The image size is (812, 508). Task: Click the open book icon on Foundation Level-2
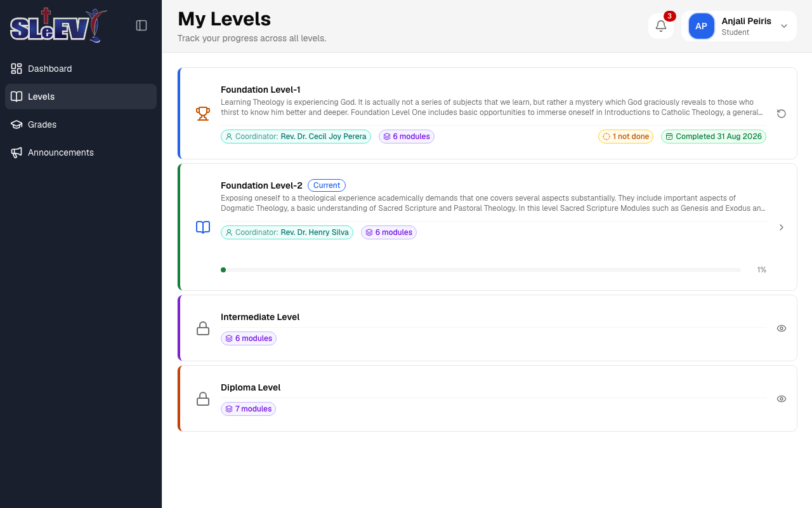click(x=203, y=227)
